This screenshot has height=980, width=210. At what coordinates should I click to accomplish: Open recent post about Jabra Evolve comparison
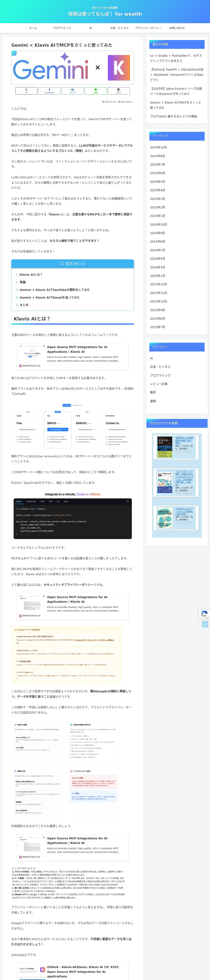point(176,91)
